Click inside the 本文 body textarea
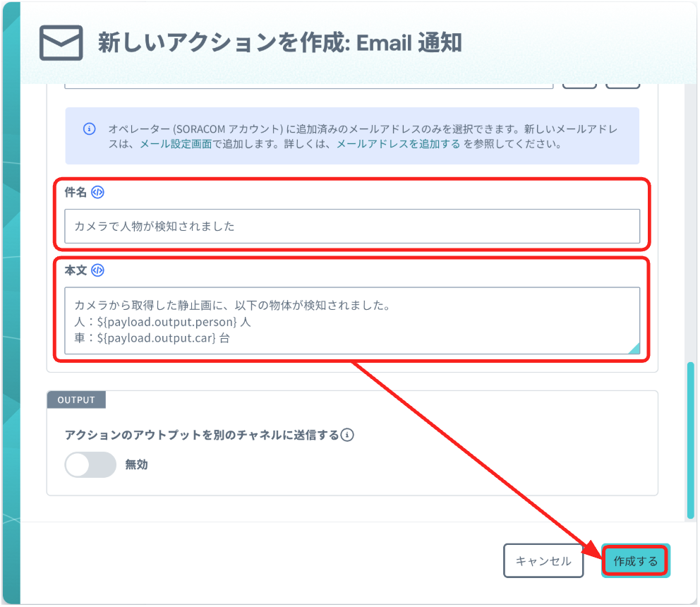The image size is (700, 607). pyautogui.click(x=351, y=320)
